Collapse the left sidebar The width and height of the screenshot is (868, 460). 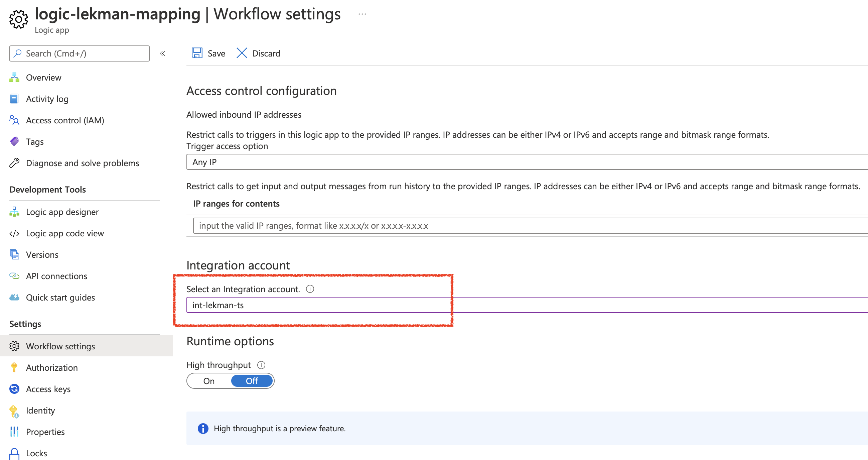pos(163,53)
